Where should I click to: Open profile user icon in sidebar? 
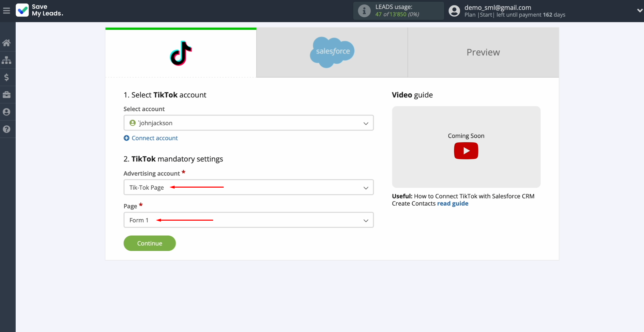(x=6, y=112)
